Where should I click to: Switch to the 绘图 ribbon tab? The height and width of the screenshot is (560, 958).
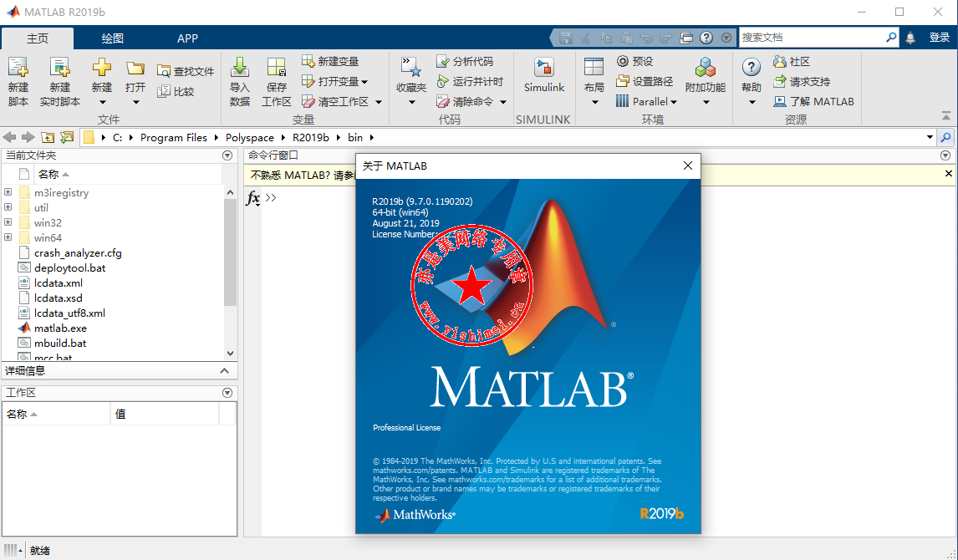(x=112, y=38)
